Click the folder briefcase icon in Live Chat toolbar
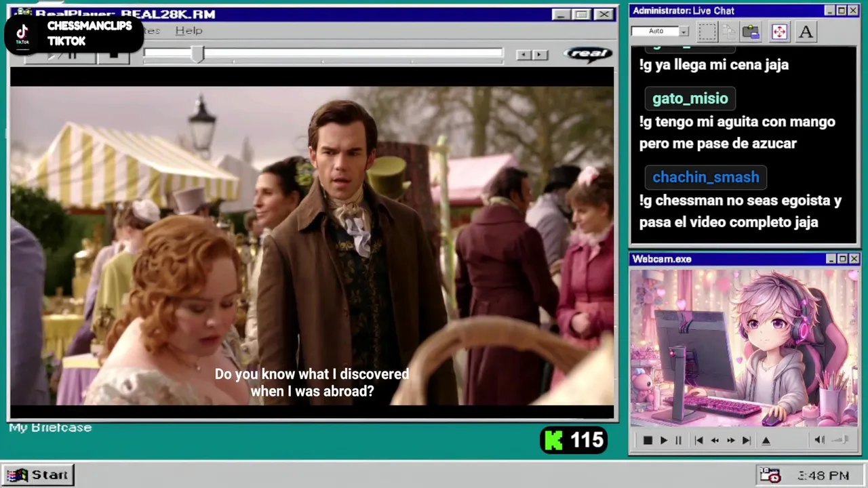 (x=751, y=32)
